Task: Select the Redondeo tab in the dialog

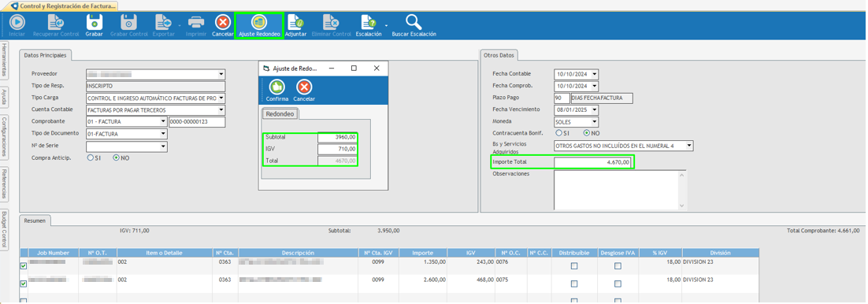Action: 280,114
